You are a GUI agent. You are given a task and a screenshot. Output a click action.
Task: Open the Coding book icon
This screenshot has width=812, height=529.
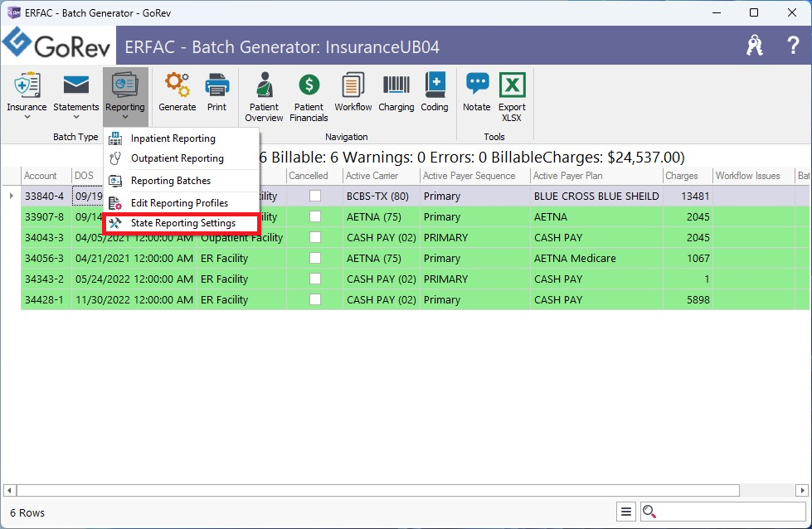pos(435,91)
